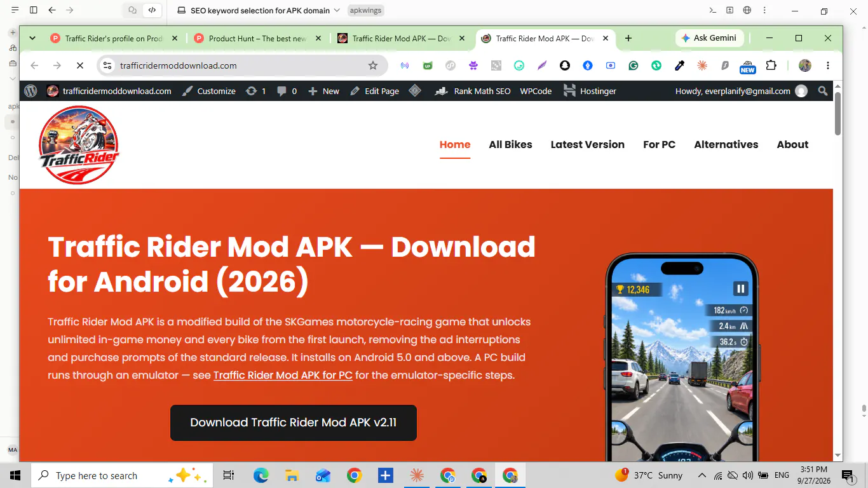
Task: Click the diamond icon after Edit Page
Action: point(415,91)
